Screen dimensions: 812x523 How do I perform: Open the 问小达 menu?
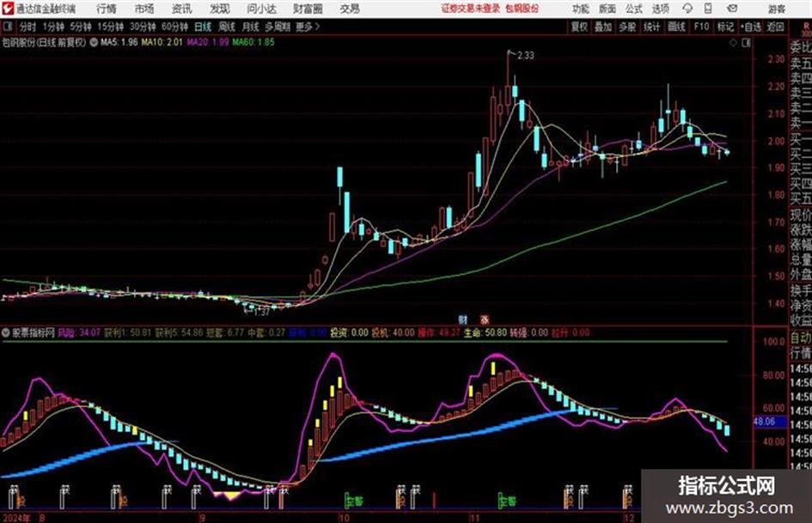(x=261, y=9)
